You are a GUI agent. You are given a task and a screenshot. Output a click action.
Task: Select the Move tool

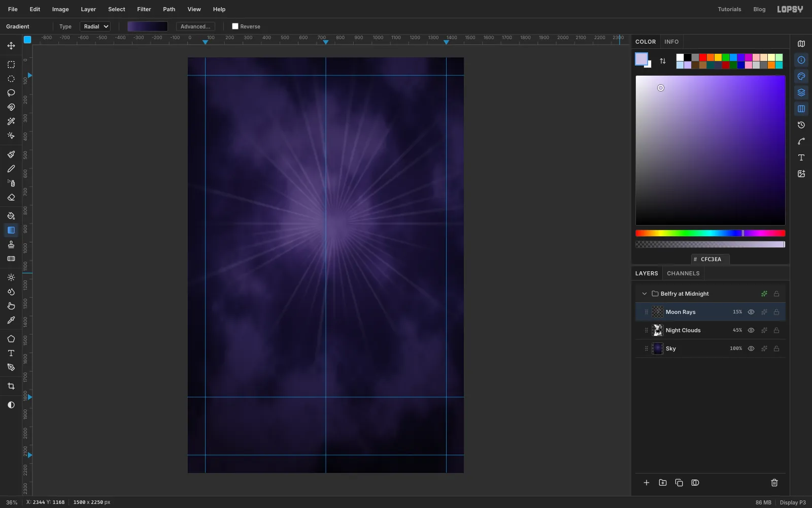click(11, 46)
